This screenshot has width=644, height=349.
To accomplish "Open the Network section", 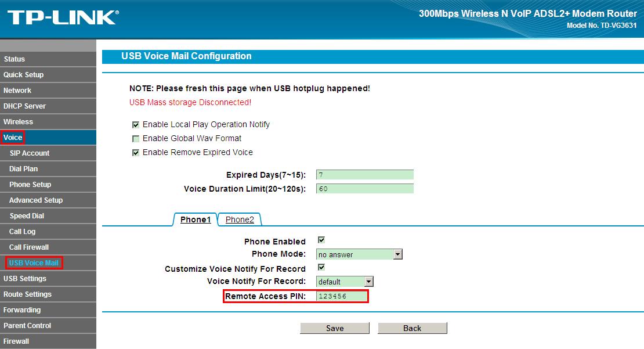I will pyautogui.click(x=48, y=90).
